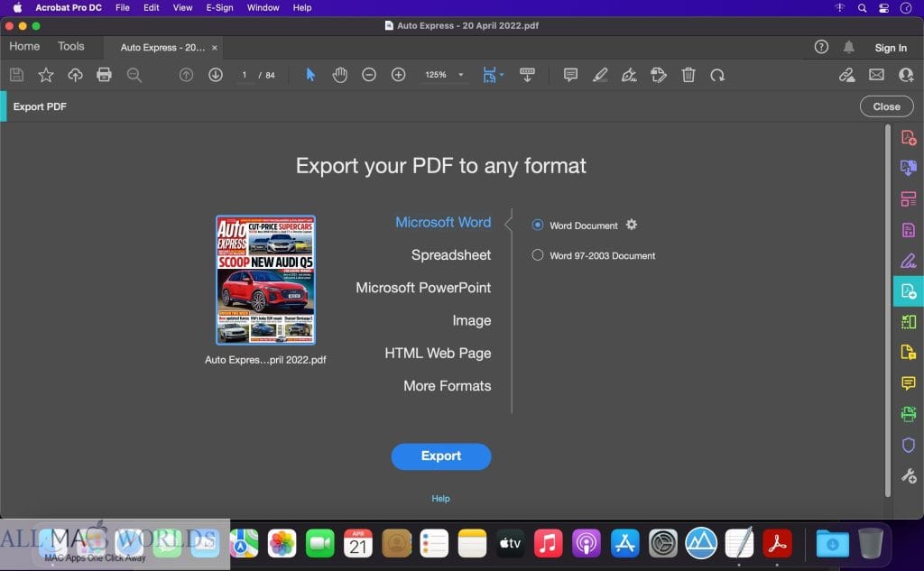The height and width of the screenshot is (571, 924).
Task: Click the Create PDF icon in right sidebar
Action: point(910,136)
